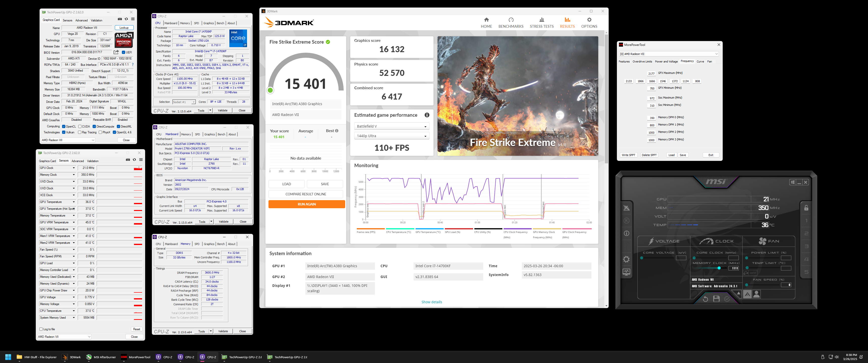Open the Bench tab in CPU-Z CPU window

pyautogui.click(x=220, y=23)
